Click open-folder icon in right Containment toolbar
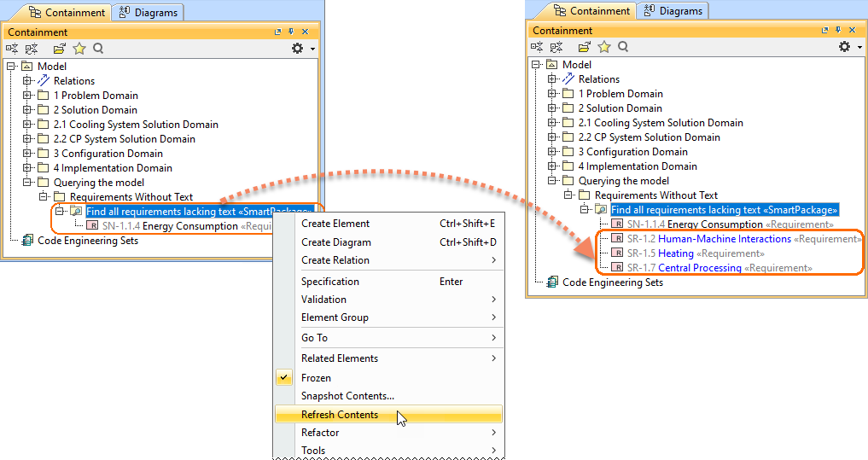This screenshot has width=868, height=460. [x=585, y=47]
